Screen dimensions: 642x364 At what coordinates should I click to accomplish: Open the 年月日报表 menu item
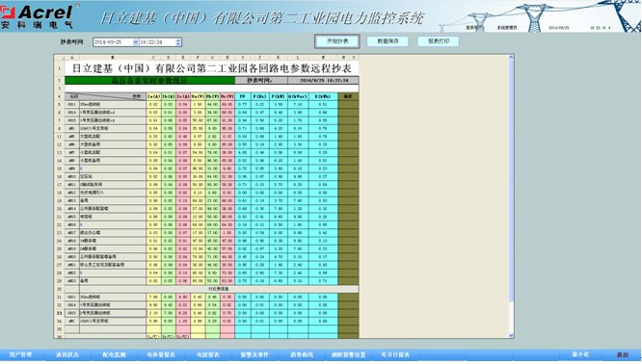pyautogui.click(x=395, y=354)
